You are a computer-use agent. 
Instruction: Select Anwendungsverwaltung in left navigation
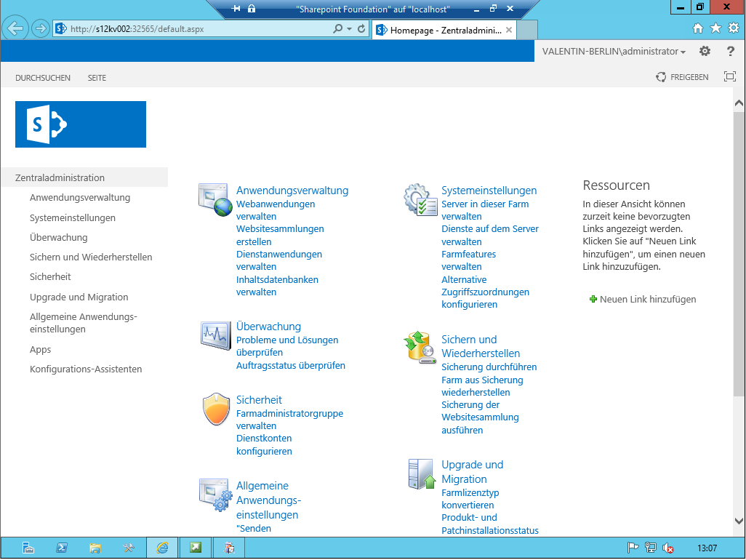point(80,197)
